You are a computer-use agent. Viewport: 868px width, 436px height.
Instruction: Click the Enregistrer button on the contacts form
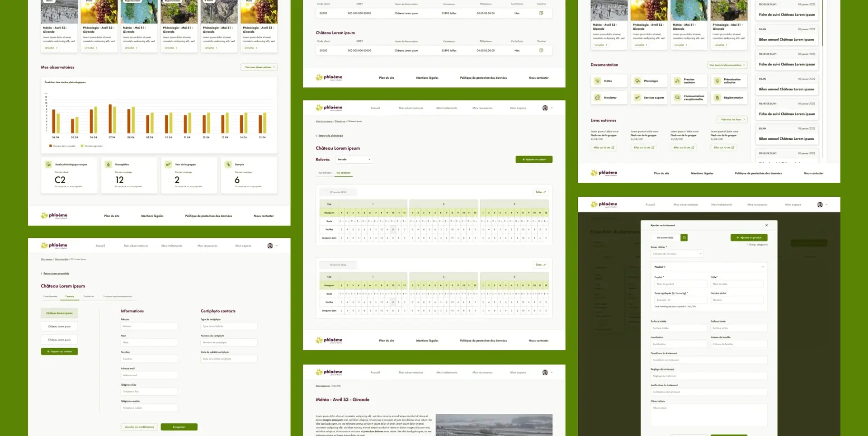179,427
